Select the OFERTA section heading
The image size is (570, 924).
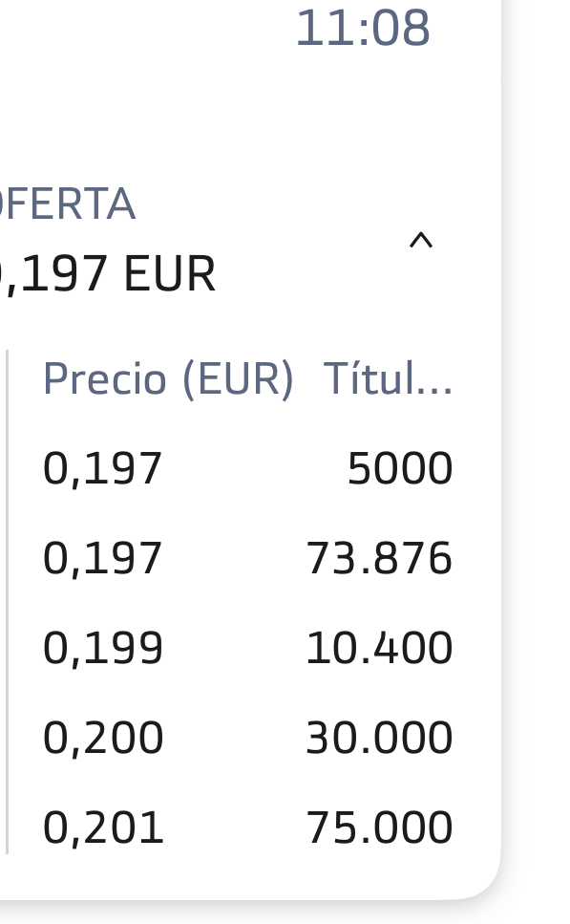[x=68, y=204]
